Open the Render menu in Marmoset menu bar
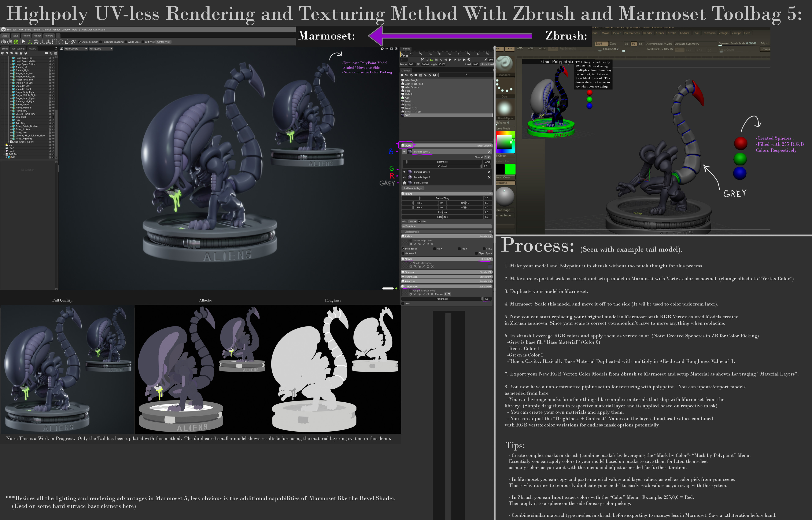The height and width of the screenshot is (520, 812). (x=56, y=30)
